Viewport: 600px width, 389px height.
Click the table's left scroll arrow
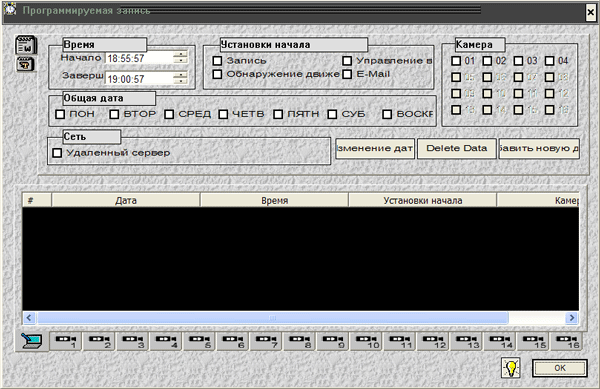click(29, 317)
